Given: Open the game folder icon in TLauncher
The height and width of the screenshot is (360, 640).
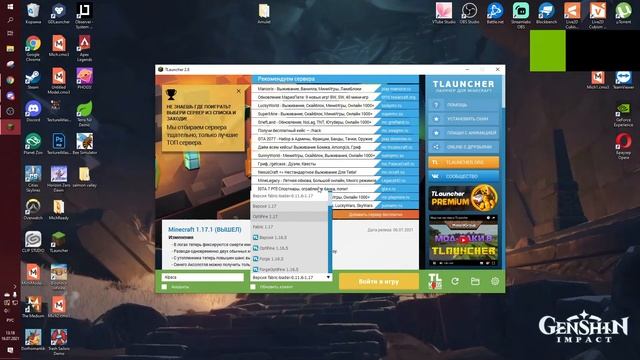Looking at the screenshot, I should 475,281.
